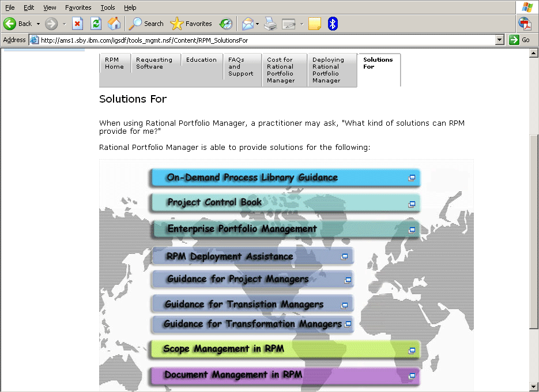The width and height of the screenshot is (539, 392).
Task: Switch to the Education tab
Action: click(202, 60)
